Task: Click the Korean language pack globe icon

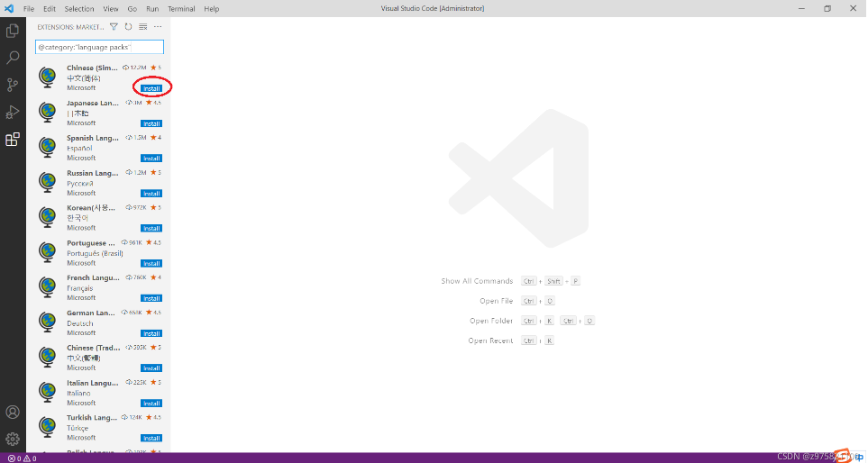Action: pyautogui.click(x=48, y=217)
